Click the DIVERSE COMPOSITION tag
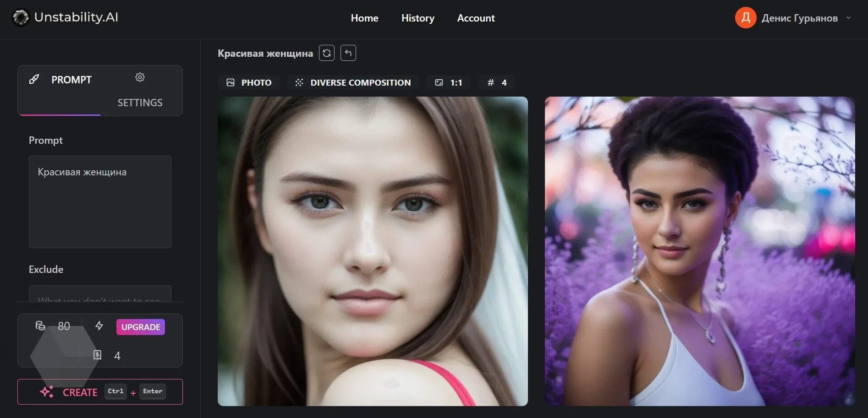 [353, 82]
